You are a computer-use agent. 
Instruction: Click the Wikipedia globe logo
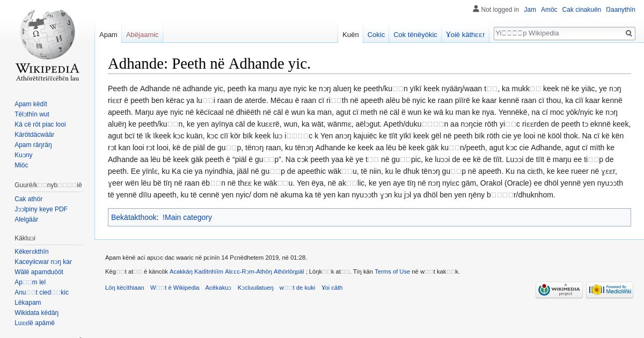pyautogui.click(x=47, y=45)
